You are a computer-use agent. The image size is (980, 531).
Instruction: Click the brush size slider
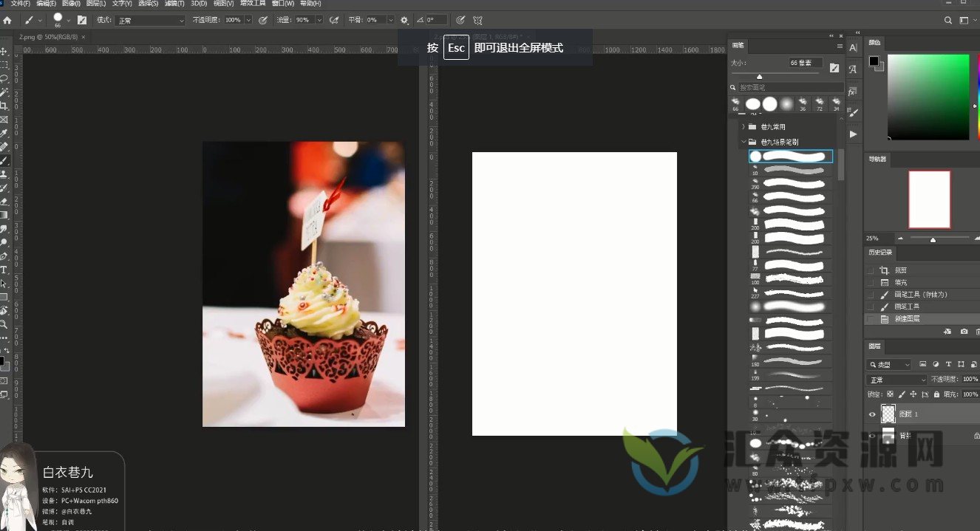point(774,75)
